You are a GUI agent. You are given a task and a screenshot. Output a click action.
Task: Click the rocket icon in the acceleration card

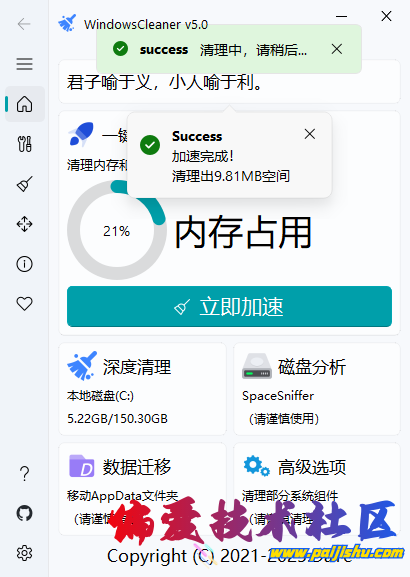[x=81, y=134]
